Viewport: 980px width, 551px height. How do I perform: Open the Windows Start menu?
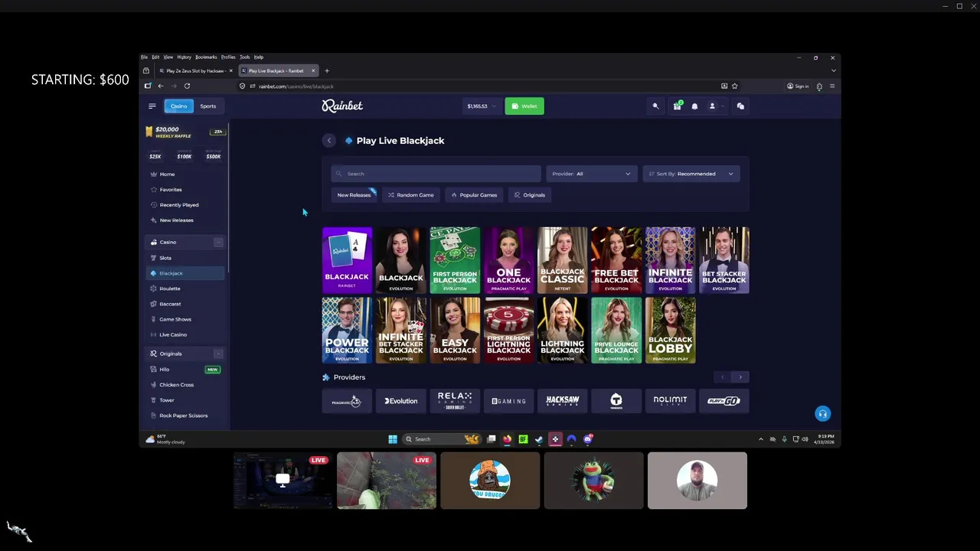pyautogui.click(x=393, y=439)
